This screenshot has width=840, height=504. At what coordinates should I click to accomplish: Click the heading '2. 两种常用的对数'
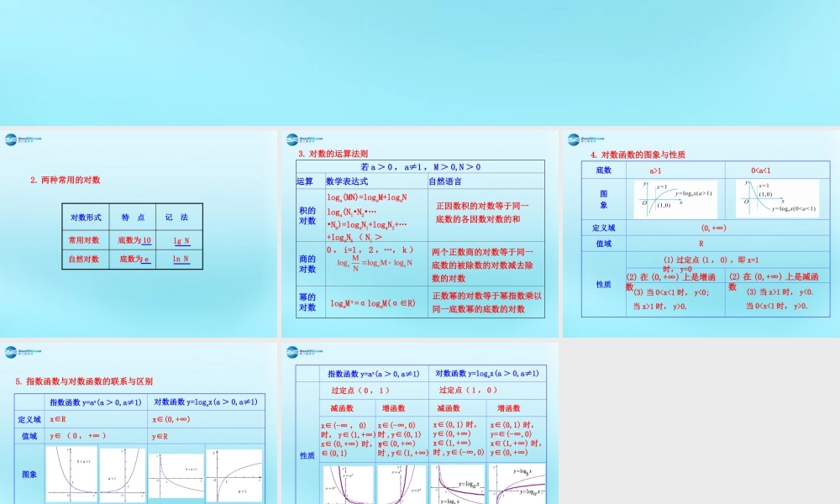pos(66,180)
